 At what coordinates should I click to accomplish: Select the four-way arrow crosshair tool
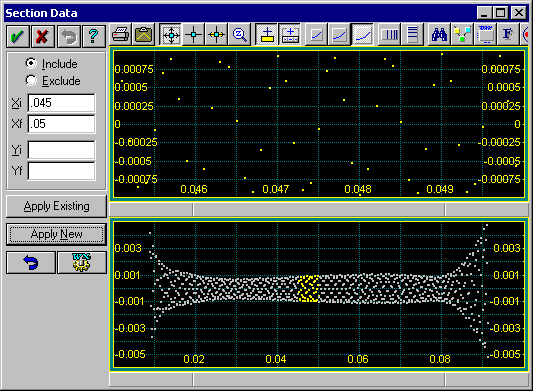(x=171, y=34)
